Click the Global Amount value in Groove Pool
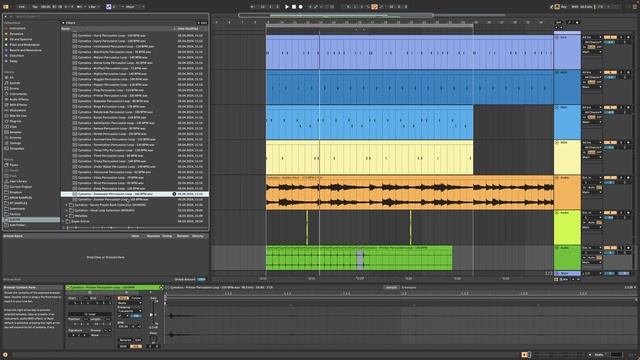The image size is (640, 360). tap(201, 279)
